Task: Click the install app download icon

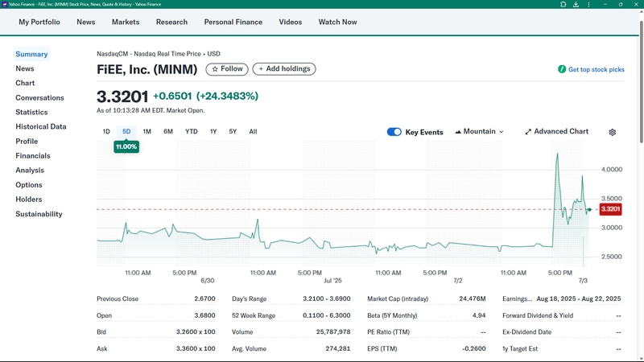Action: click(x=576, y=4)
